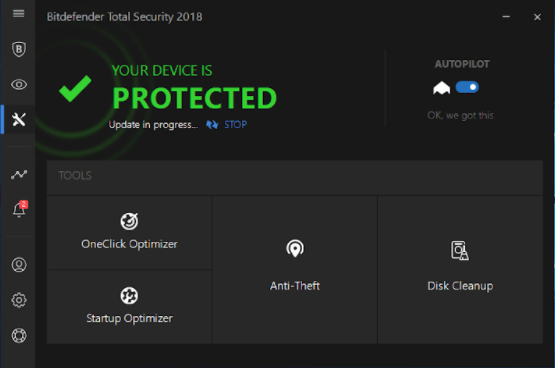
Task: Click the PROTECTED status text
Action: 194,98
